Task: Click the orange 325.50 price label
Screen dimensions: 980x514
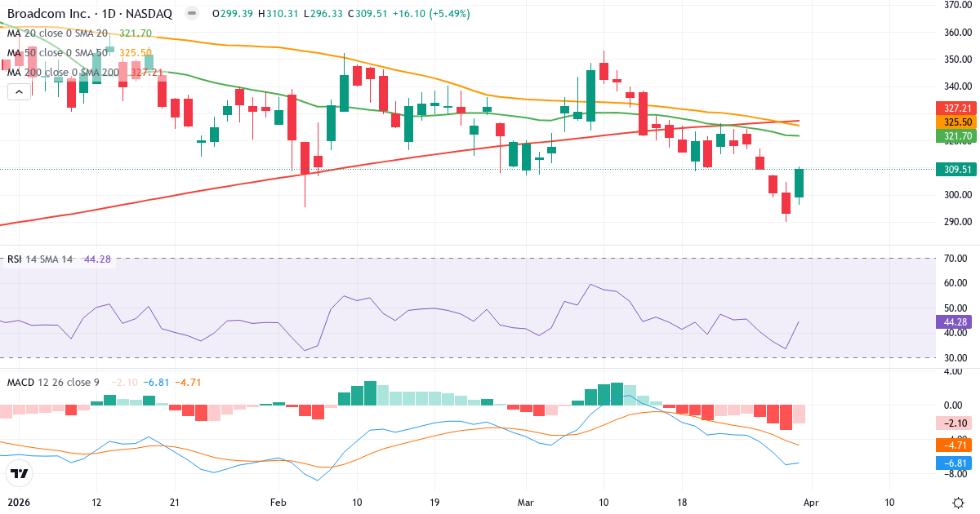Action: [x=955, y=122]
